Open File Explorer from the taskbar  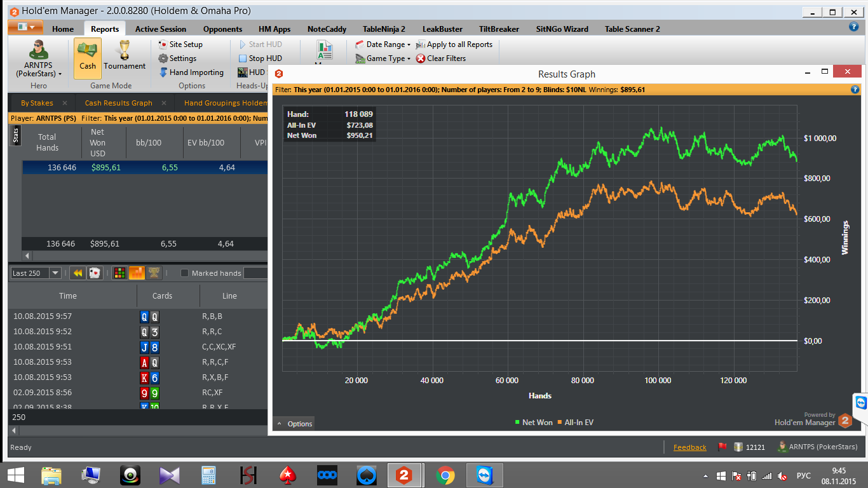coord(51,475)
